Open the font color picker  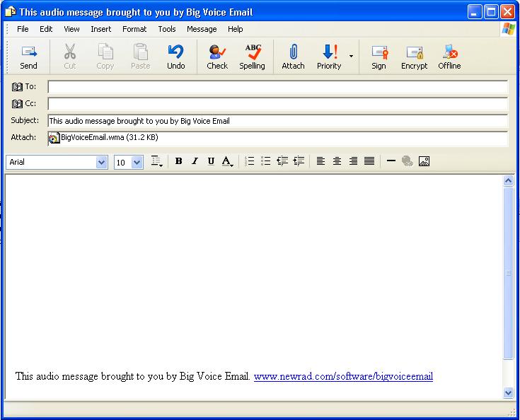pos(227,161)
